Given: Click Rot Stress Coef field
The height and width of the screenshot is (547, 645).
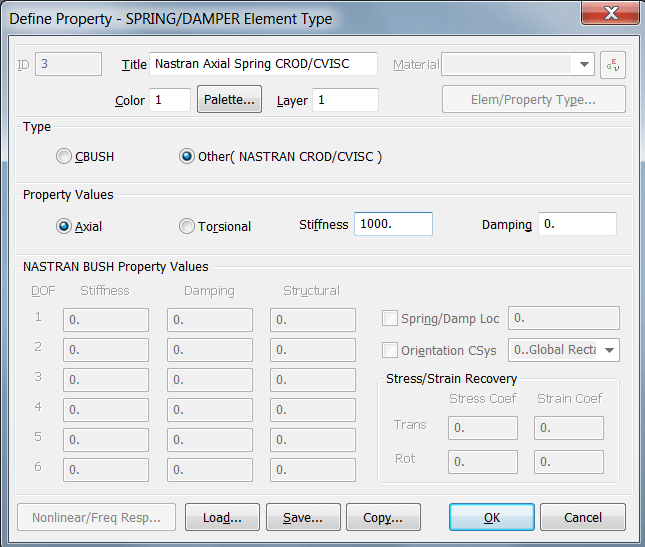Looking at the screenshot, I should tap(483, 462).
